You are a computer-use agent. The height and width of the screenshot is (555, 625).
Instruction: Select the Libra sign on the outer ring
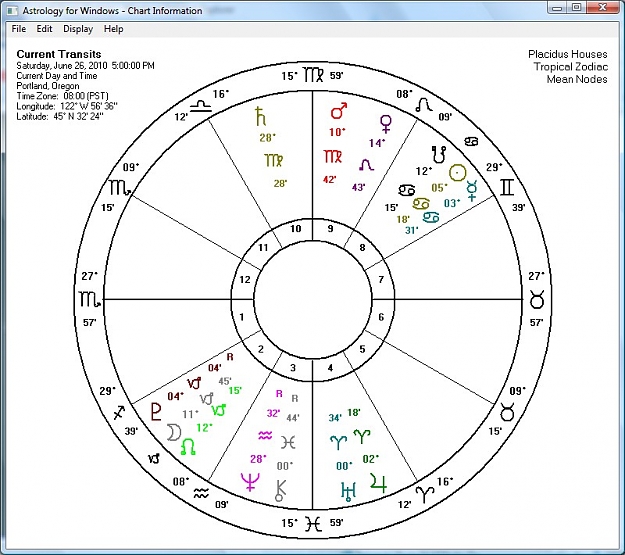[200, 106]
